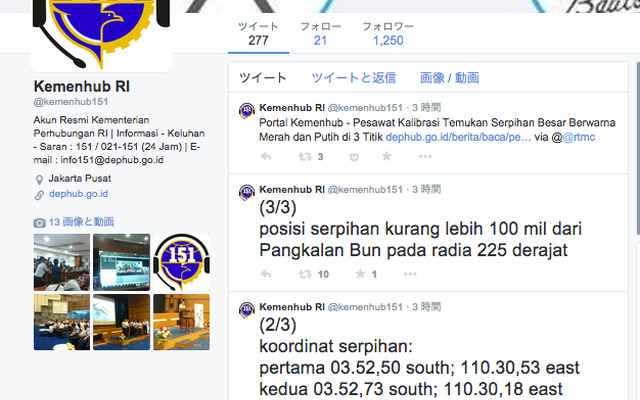
Task: Click the @kemenhub151 profile handle
Action: [x=71, y=102]
